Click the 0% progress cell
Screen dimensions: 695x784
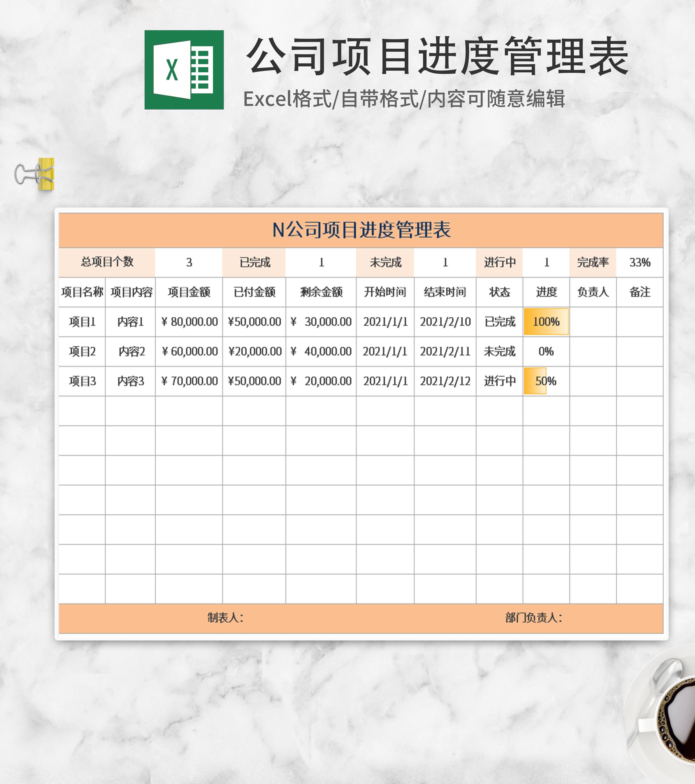(546, 351)
